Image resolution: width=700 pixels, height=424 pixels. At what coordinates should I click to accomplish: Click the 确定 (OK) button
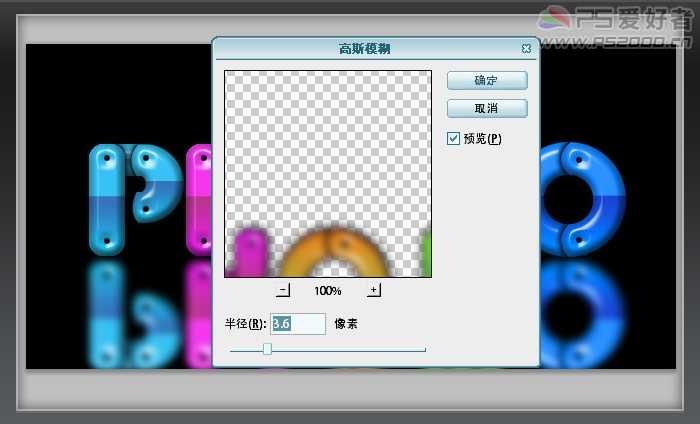(x=487, y=80)
